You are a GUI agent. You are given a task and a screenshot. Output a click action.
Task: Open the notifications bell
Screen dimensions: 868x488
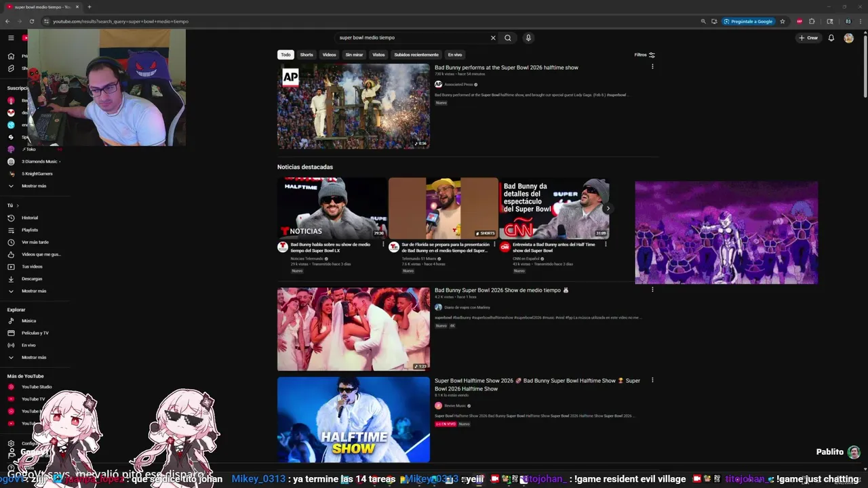coord(831,38)
